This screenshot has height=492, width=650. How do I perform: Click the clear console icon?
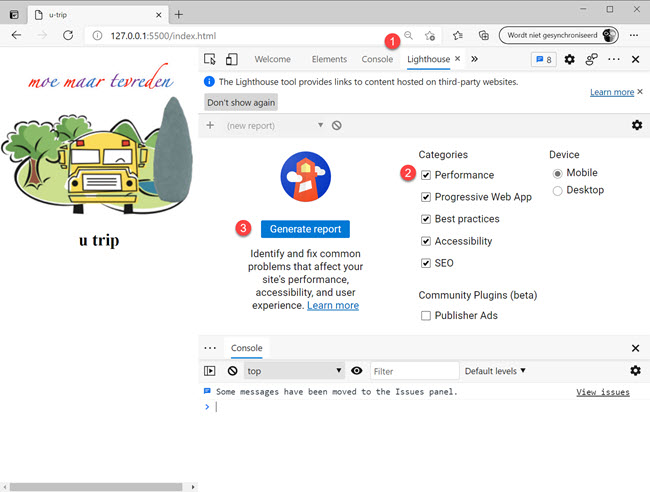pyautogui.click(x=232, y=371)
